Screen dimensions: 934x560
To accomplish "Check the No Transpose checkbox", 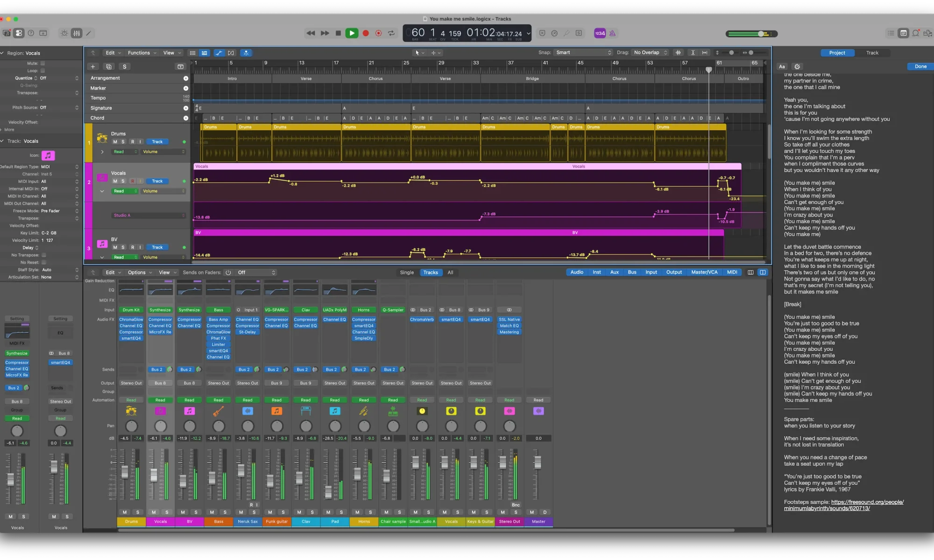I will coord(44,255).
